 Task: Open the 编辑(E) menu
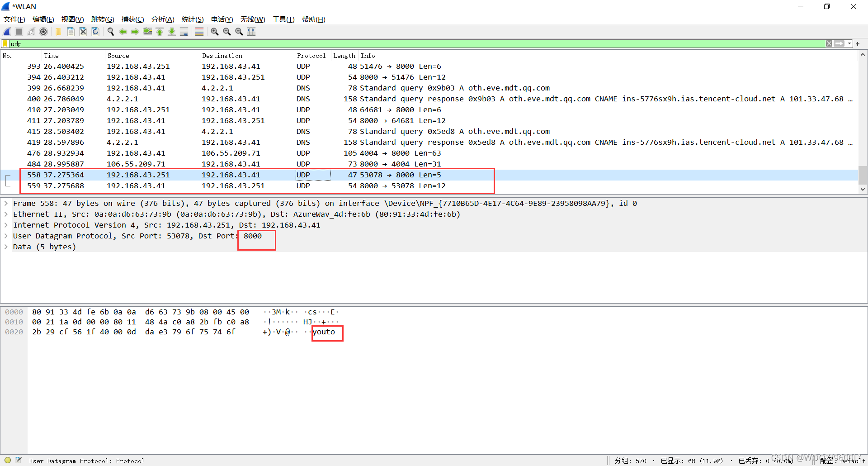pos(43,19)
